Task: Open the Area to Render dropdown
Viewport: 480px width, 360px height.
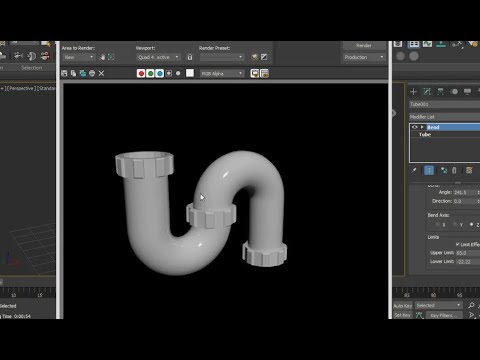Action: pyautogui.click(x=79, y=57)
